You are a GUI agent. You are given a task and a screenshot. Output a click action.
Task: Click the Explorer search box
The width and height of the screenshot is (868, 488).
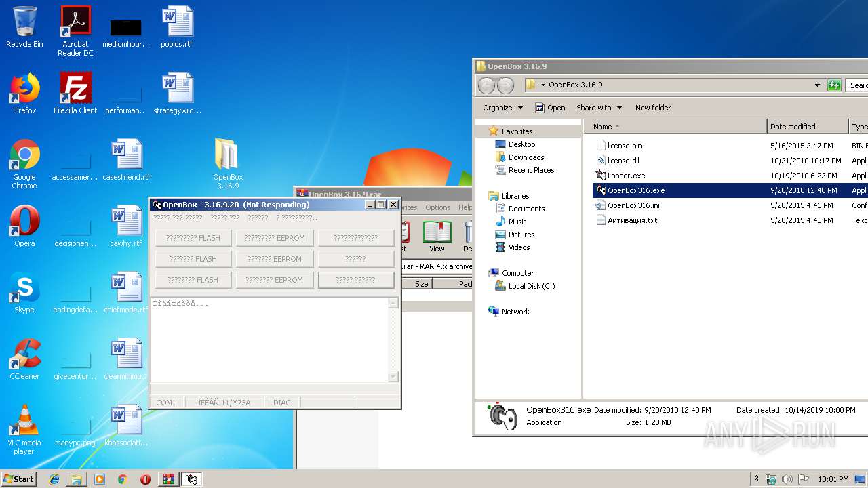[857, 85]
